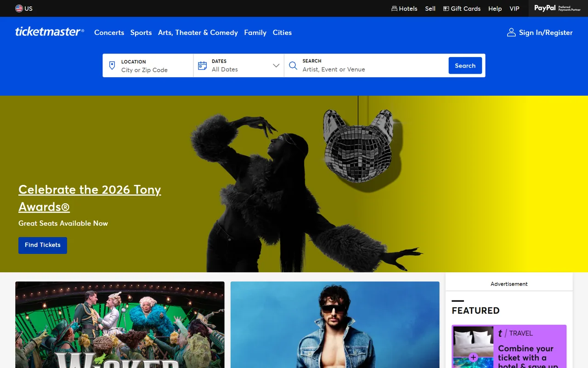The height and width of the screenshot is (368, 588).
Task: Click the Find Tickets button
Action: click(43, 245)
